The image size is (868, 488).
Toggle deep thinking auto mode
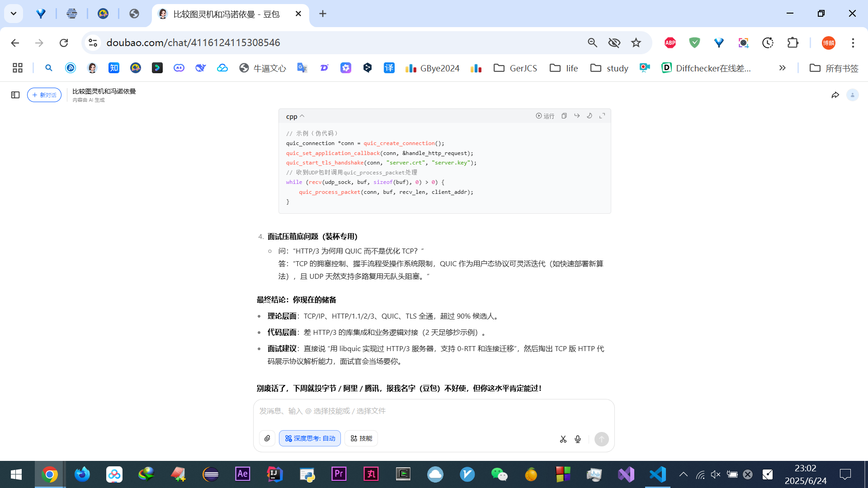(310, 438)
